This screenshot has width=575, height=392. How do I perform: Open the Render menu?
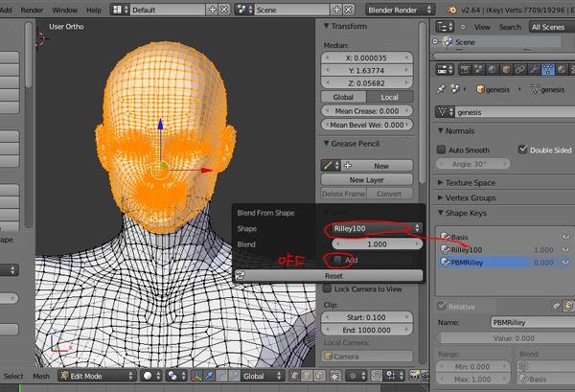coord(32,10)
